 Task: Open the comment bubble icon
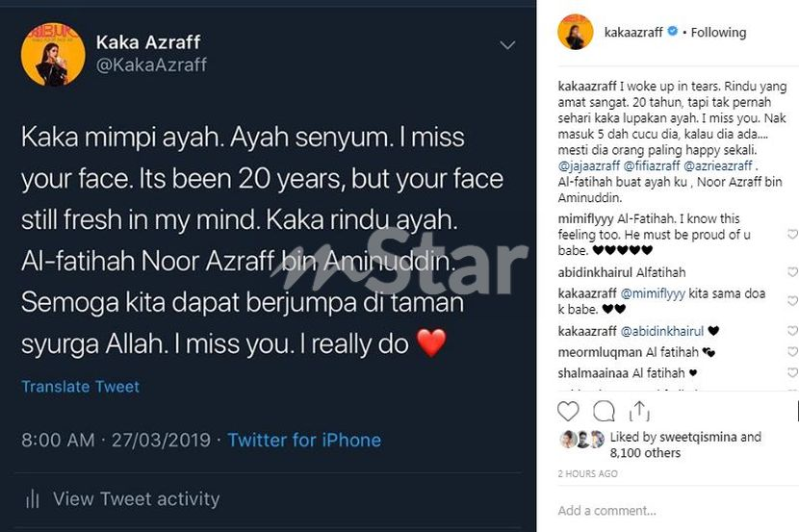[x=604, y=412]
